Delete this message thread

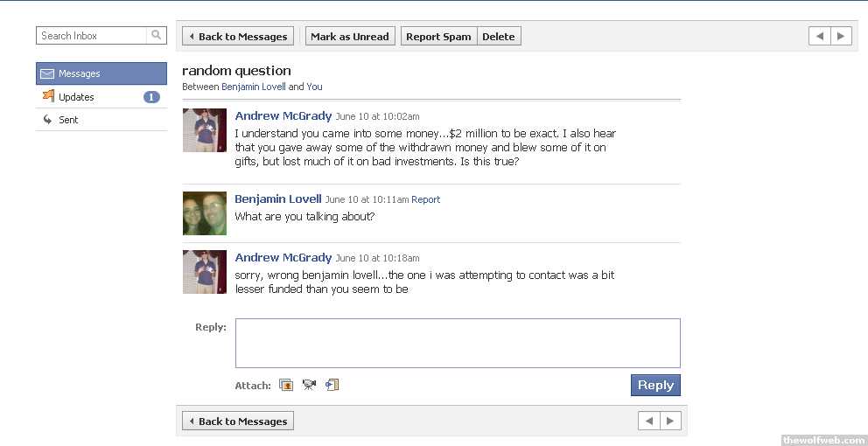point(499,37)
